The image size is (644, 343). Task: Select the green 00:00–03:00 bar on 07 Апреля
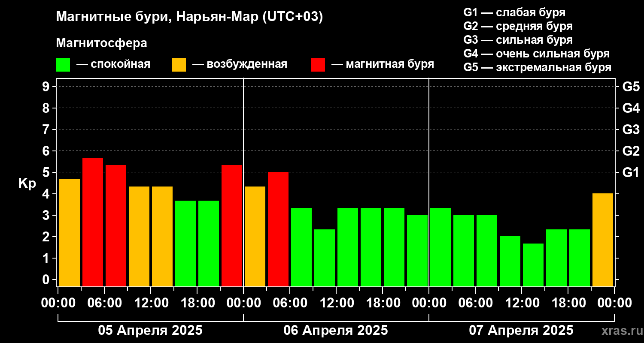point(440,247)
